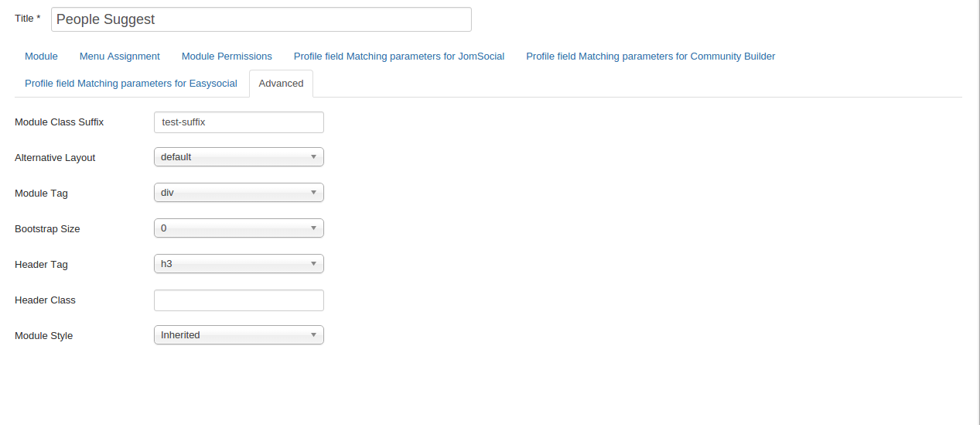This screenshot has width=980, height=425.
Task: Go to Module Permissions tab
Action: tap(227, 57)
